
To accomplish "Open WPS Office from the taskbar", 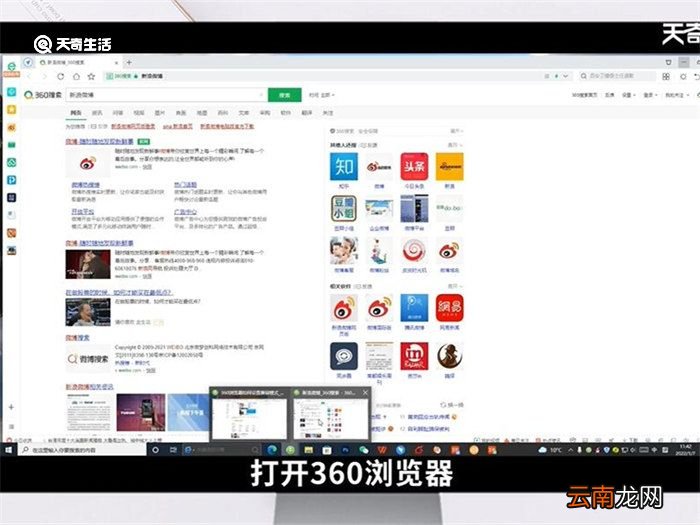I will pyautogui.click(x=382, y=450).
